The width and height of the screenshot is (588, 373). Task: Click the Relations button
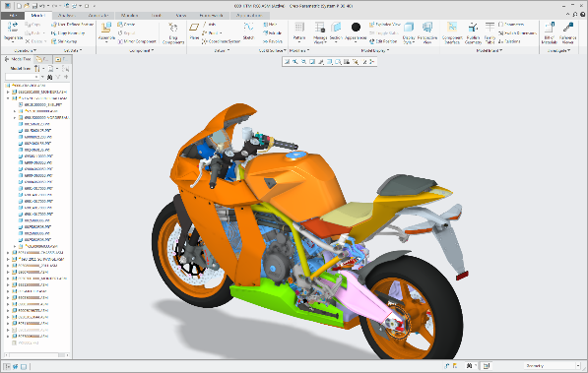509,41
